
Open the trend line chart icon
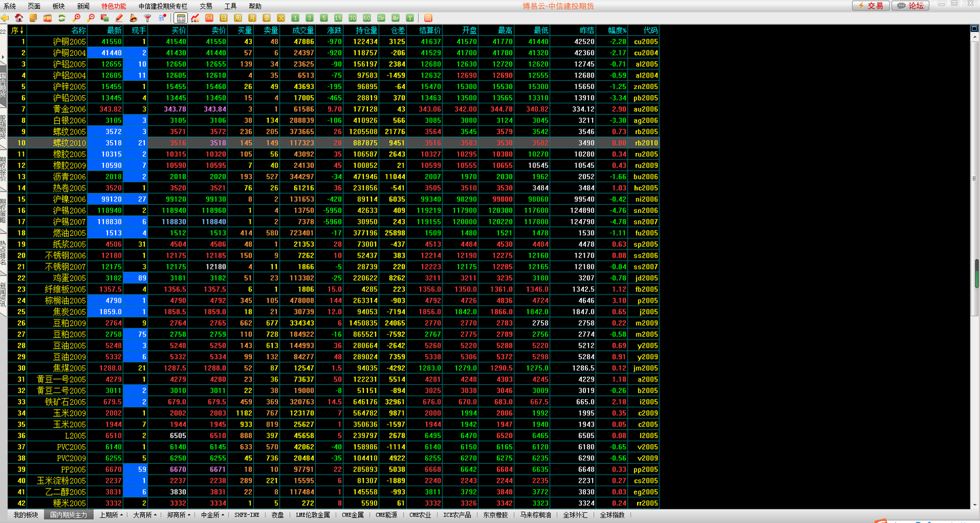195,18
